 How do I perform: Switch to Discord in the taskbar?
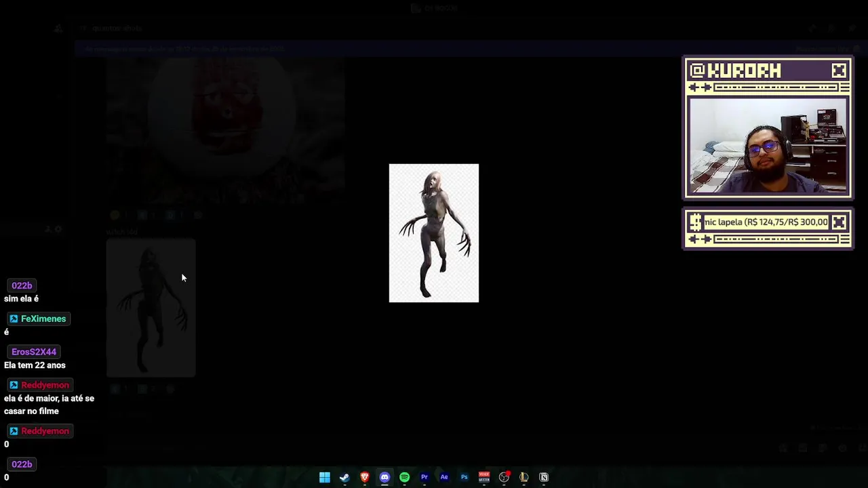384,477
